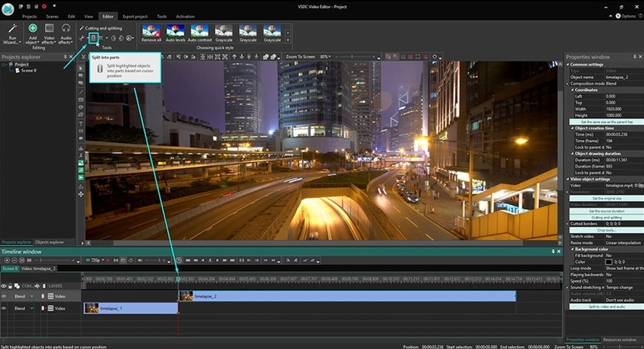
Task: Toggle visibility of the timelapse_1 layer
Action: [x=4, y=308]
